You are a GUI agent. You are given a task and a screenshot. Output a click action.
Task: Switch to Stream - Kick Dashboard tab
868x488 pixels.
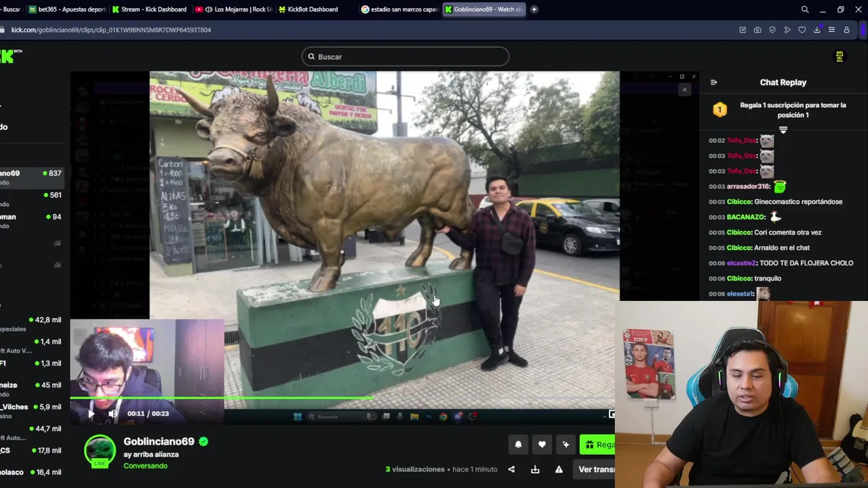click(x=149, y=9)
